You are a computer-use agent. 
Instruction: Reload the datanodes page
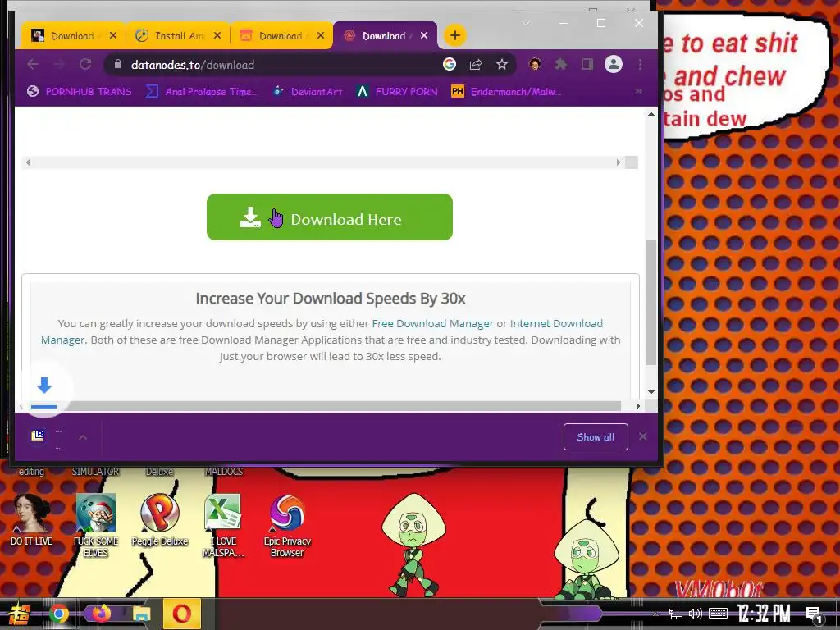85,64
